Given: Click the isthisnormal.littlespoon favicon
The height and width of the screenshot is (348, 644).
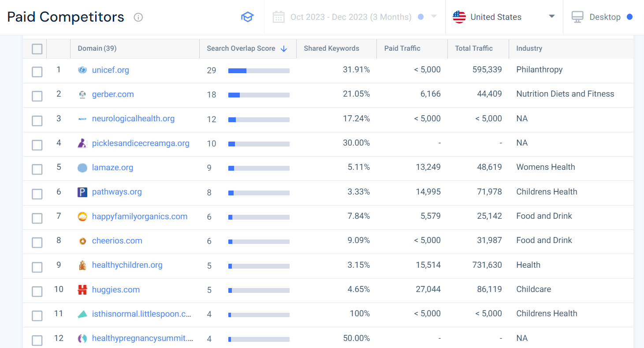Looking at the screenshot, I should click(x=82, y=314).
